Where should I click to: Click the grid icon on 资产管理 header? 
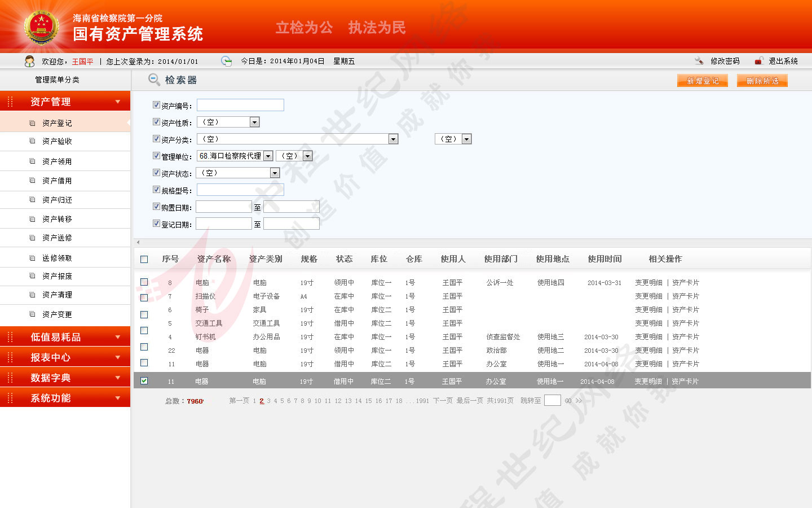click(x=10, y=101)
